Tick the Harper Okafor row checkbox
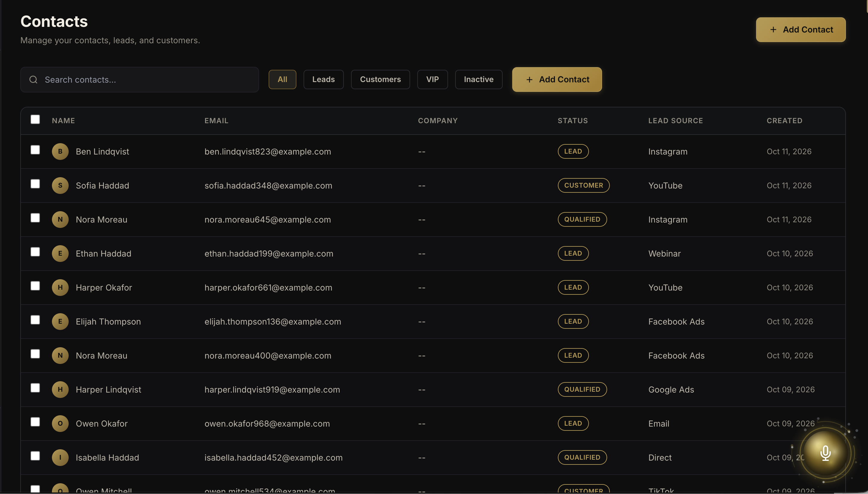This screenshot has height=494, width=868. pos(35,286)
